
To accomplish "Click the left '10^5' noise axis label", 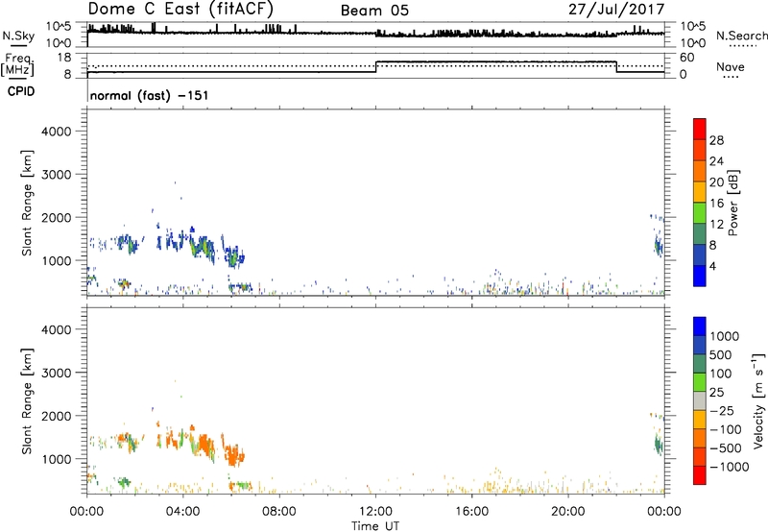I will click(59, 26).
